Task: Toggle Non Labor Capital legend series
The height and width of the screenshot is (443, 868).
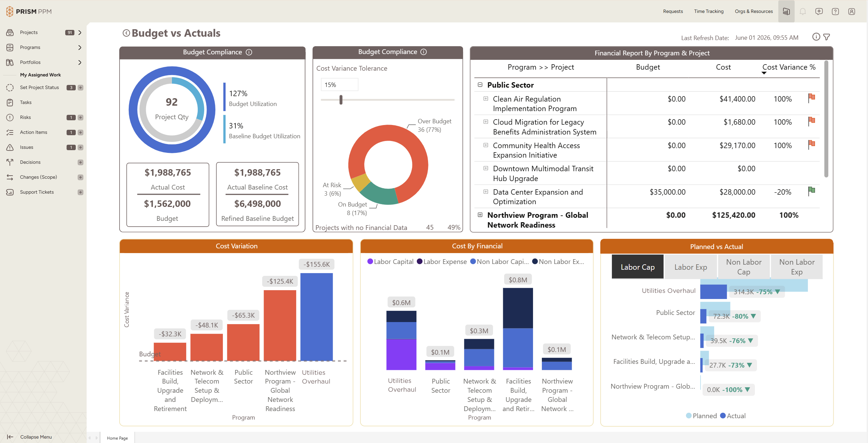Action: [499, 262]
